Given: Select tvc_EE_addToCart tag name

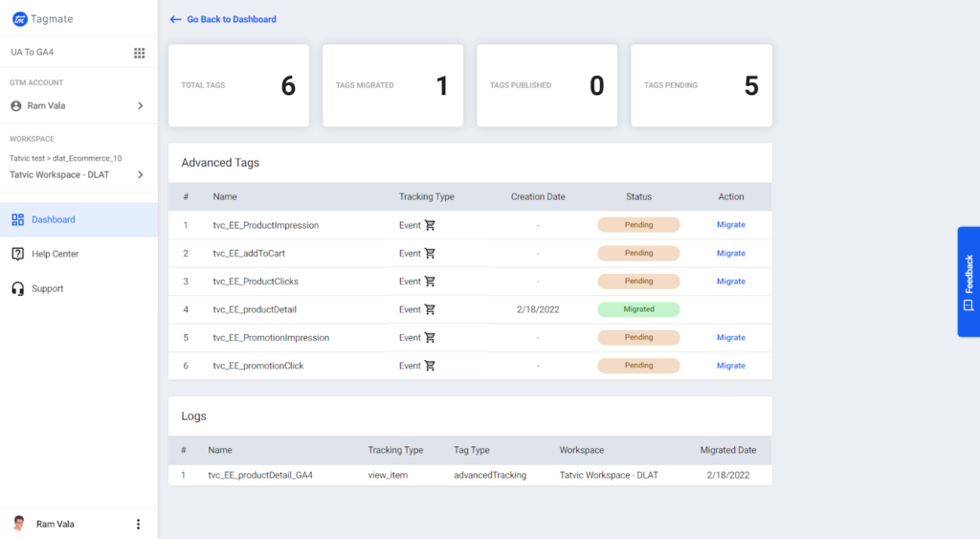Looking at the screenshot, I should (x=249, y=254).
